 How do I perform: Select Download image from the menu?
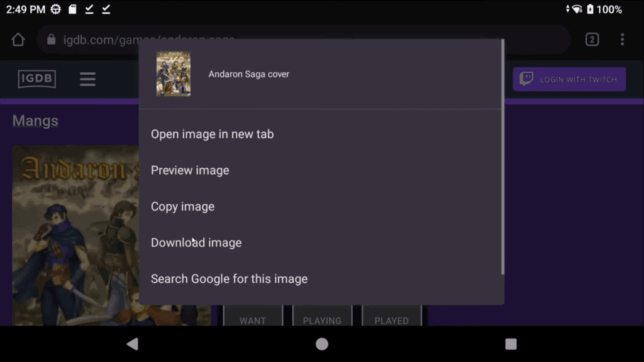pos(320,243)
